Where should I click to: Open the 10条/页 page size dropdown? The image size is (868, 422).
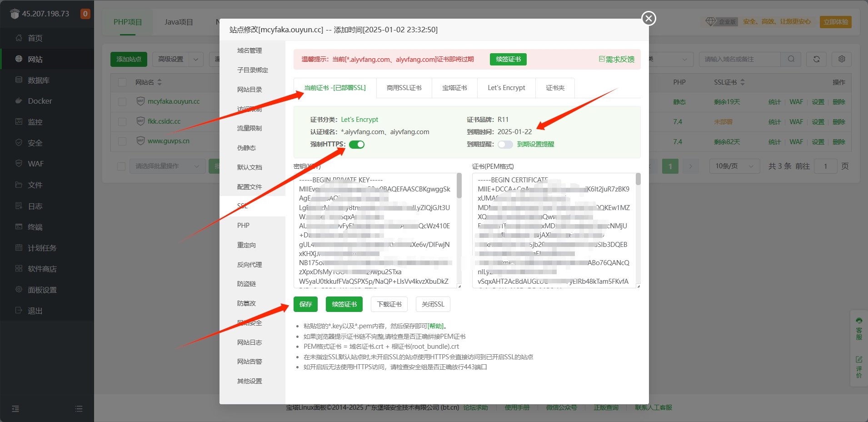coord(734,166)
